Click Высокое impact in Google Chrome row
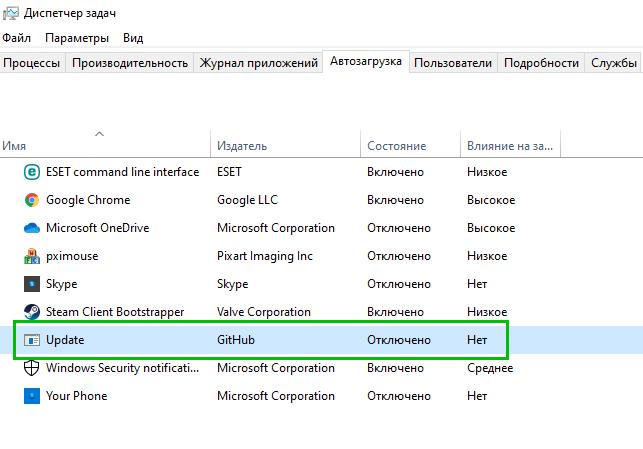The image size is (643, 449). pyautogui.click(x=491, y=200)
